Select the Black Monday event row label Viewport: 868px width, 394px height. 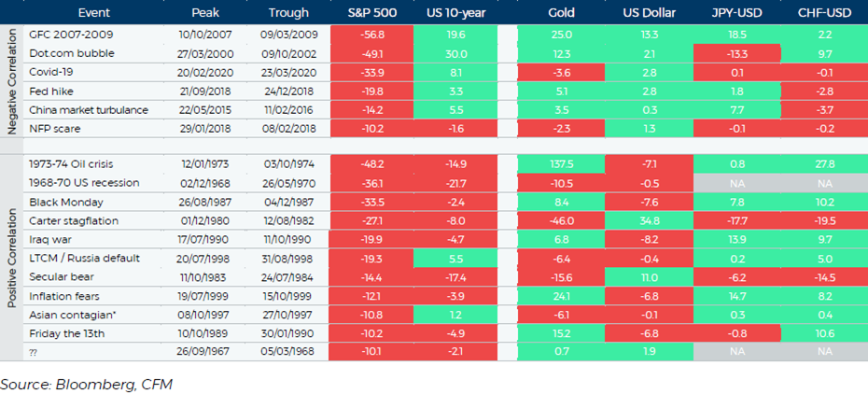click(65, 201)
